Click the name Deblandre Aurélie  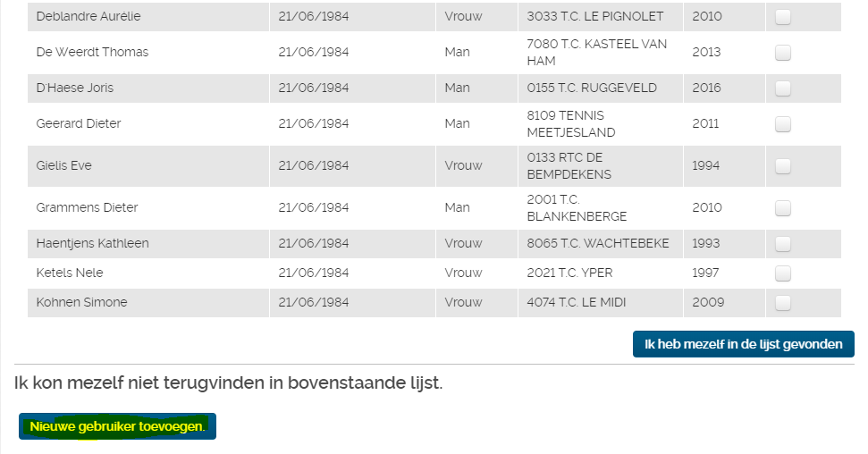point(88,16)
